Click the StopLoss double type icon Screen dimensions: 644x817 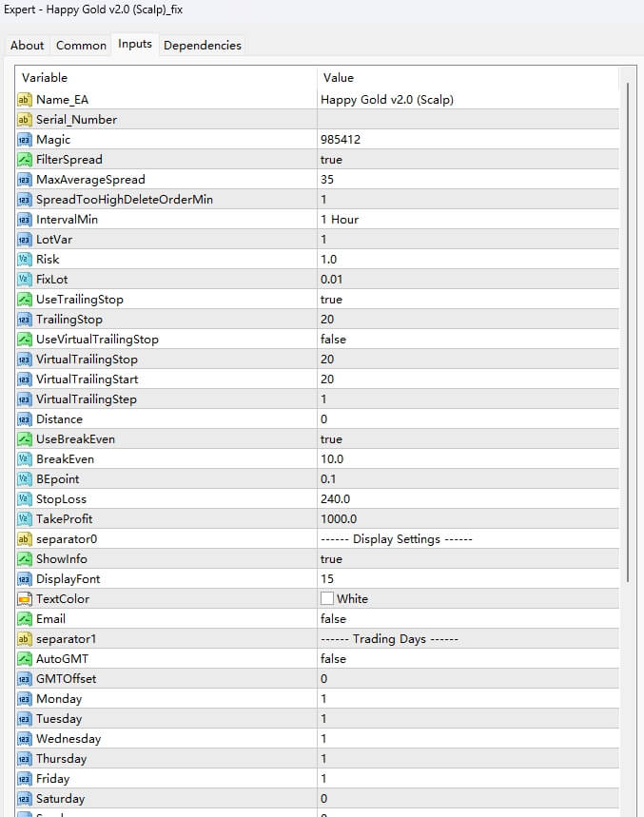25,499
